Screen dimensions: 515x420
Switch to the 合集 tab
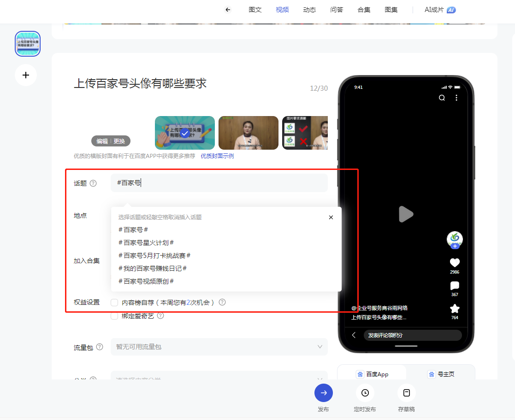click(364, 10)
